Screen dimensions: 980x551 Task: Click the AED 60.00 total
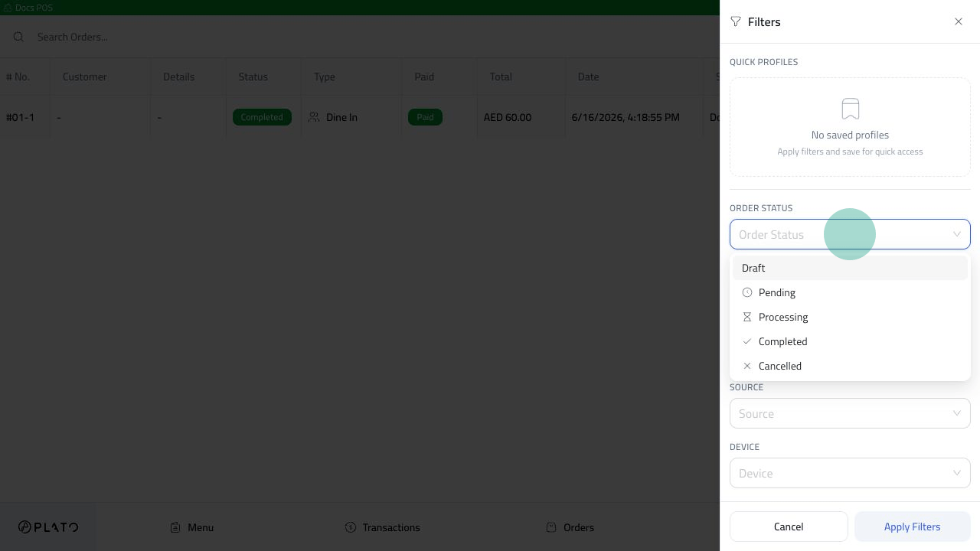point(508,117)
